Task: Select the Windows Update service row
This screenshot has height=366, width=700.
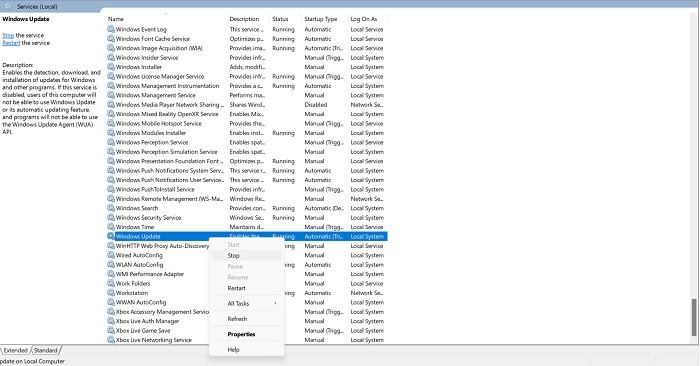Action: 247,236
